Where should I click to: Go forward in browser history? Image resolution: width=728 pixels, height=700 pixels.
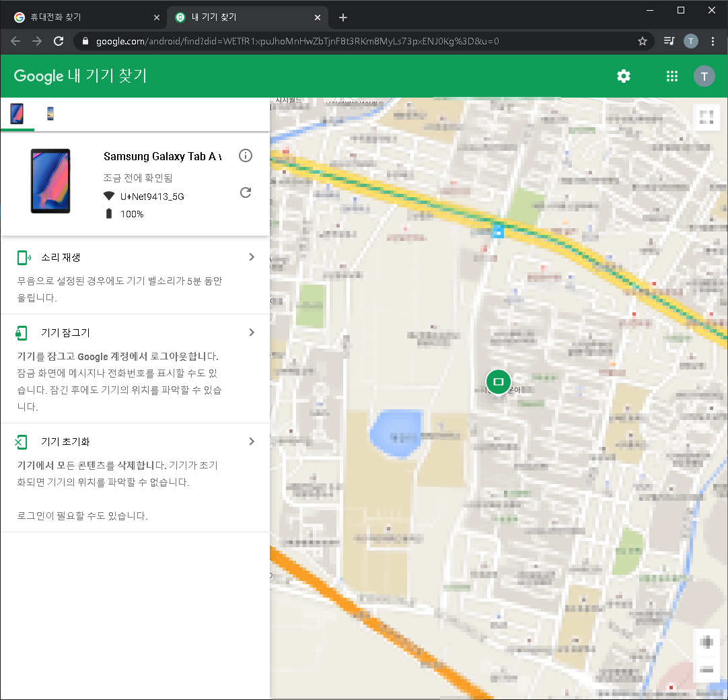click(37, 41)
